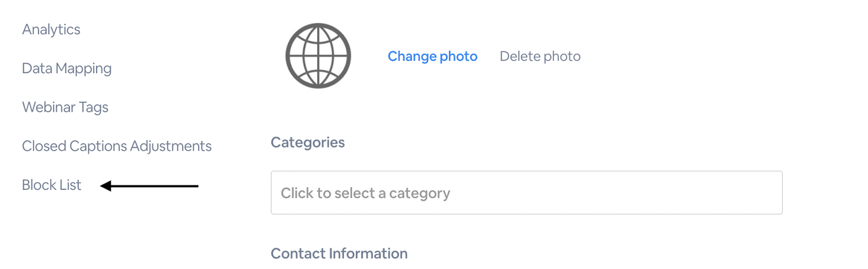This screenshot has width=868, height=269.
Task: Choose the Block List sidebar entry
Action: point(52,185)
